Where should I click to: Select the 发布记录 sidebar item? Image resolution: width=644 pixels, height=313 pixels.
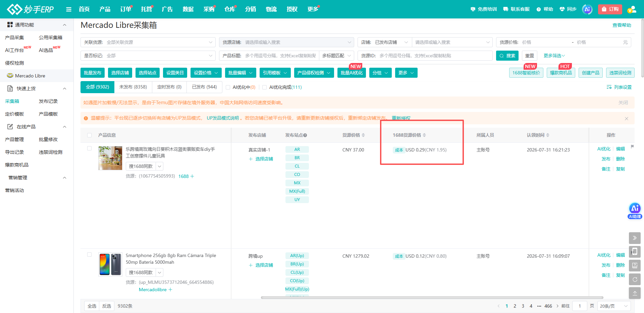click(48, 101)
